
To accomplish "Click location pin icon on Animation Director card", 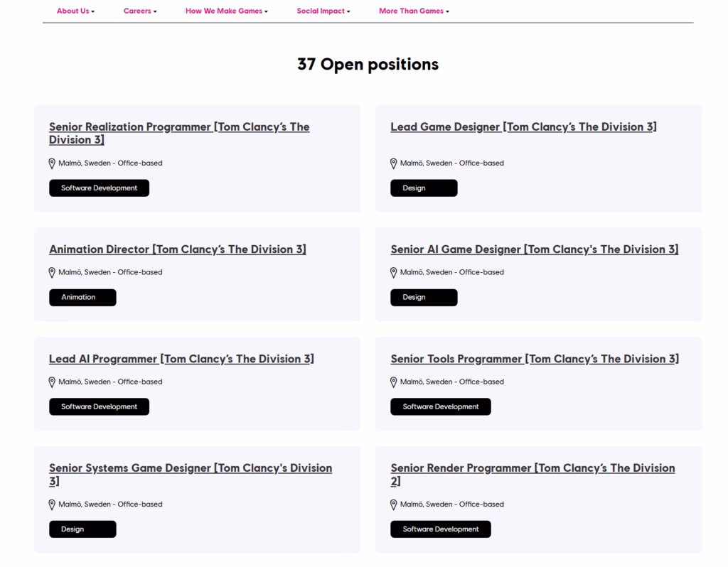I will coord(52,272).
